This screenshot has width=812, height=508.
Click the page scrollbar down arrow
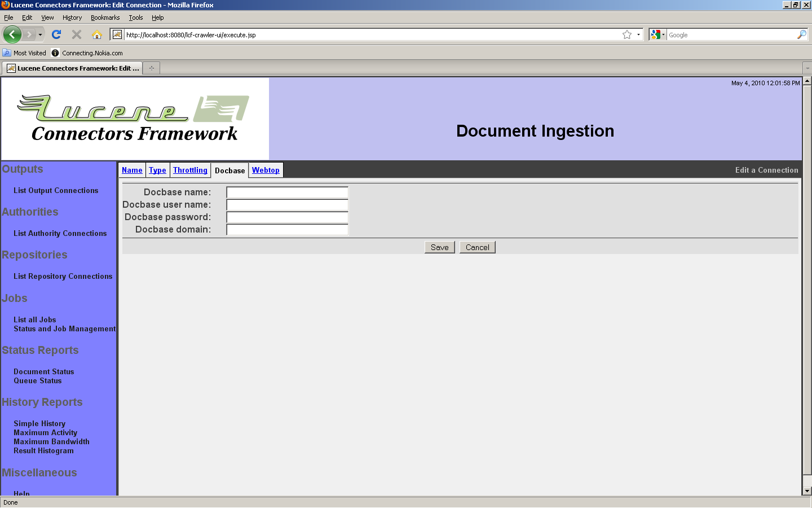pyautogui.click(x=807, y=491)
